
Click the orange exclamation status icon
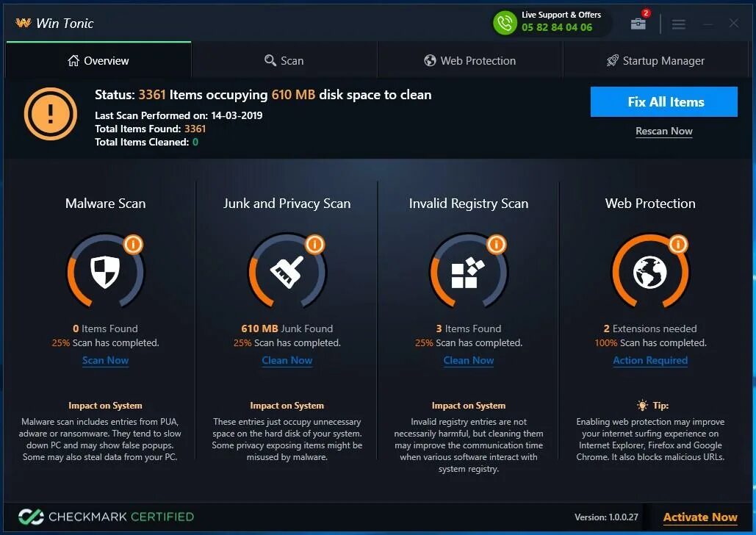(51, 114)
